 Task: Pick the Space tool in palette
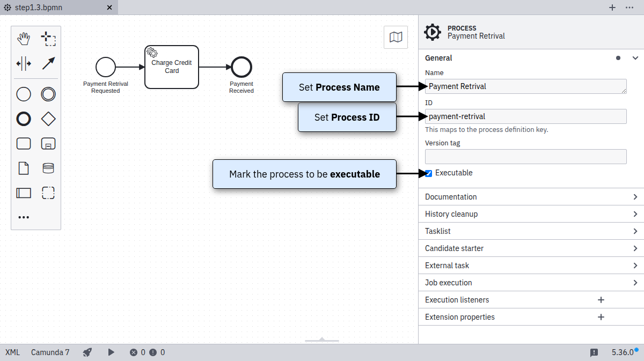24,64
